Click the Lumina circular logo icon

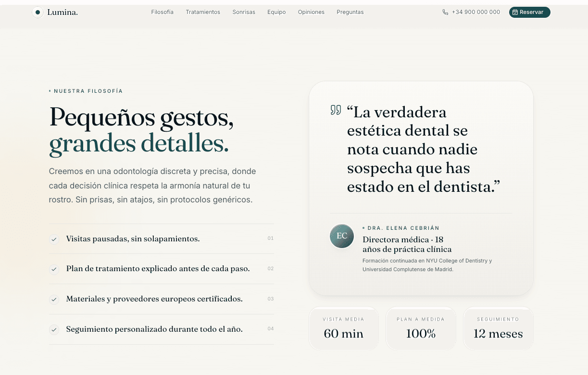click(x=38, y=12)
